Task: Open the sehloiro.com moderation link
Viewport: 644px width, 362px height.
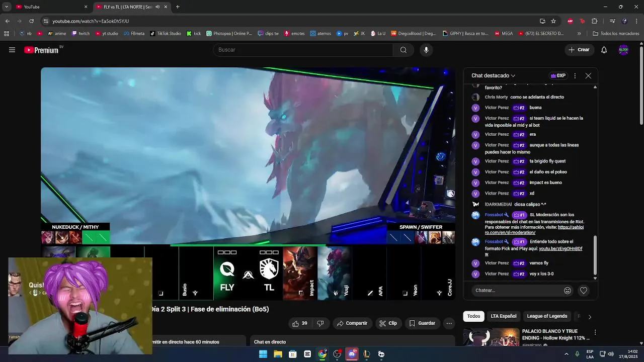Action: pyautogui.click(x=534, y=230)
